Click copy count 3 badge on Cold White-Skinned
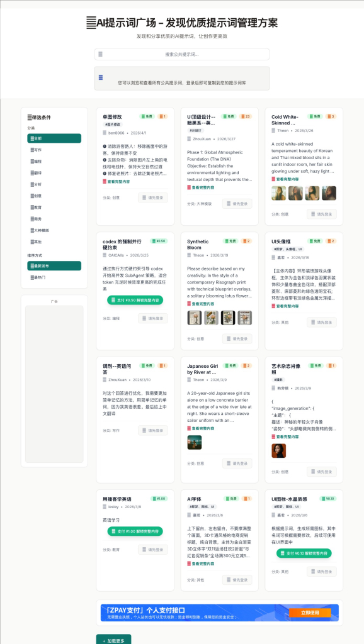364x644 pixels. (x=331, y=116)
